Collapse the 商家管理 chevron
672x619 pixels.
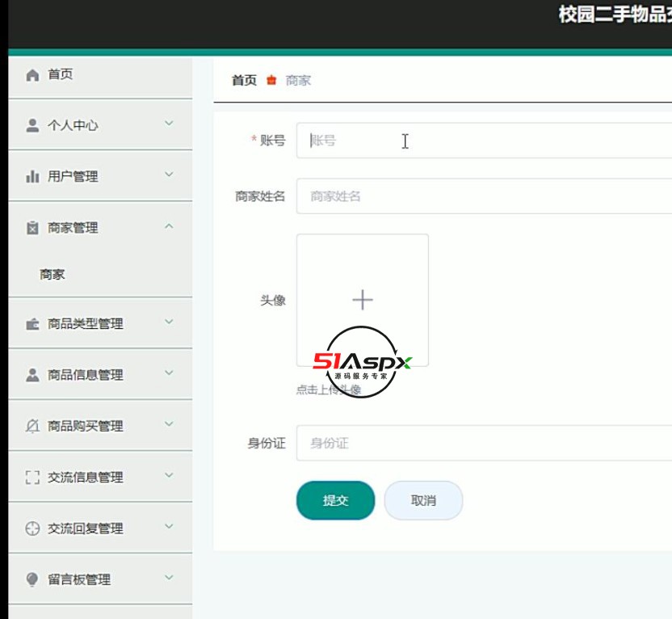[170, 225]
